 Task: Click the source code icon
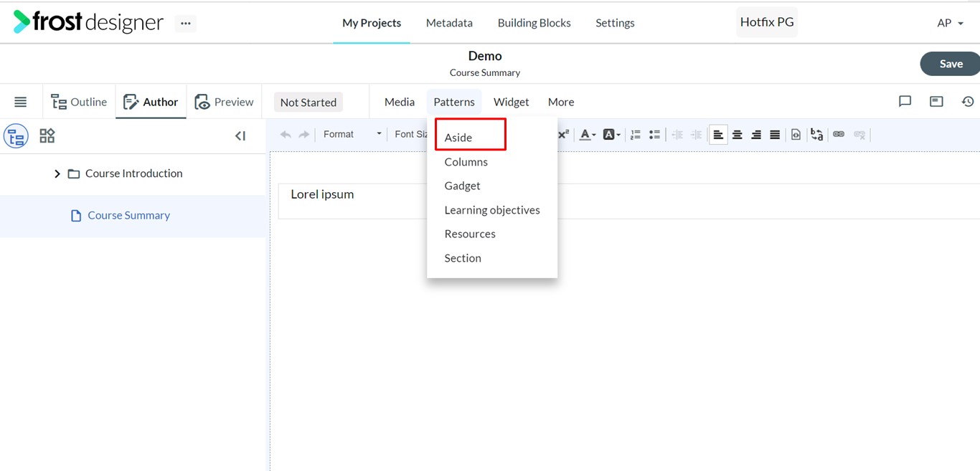[x=796, y=134]
